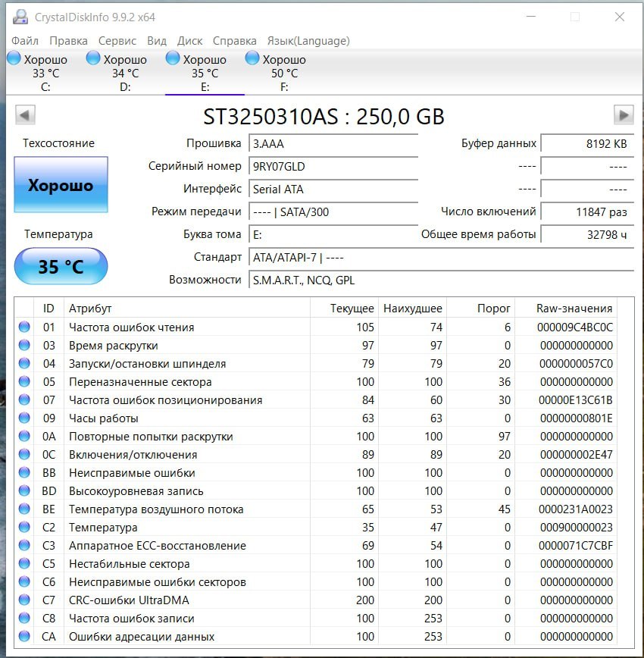Open the Язык(Language) menu
The width and height of the screenshot is (644, 658).
pos(308,41)
